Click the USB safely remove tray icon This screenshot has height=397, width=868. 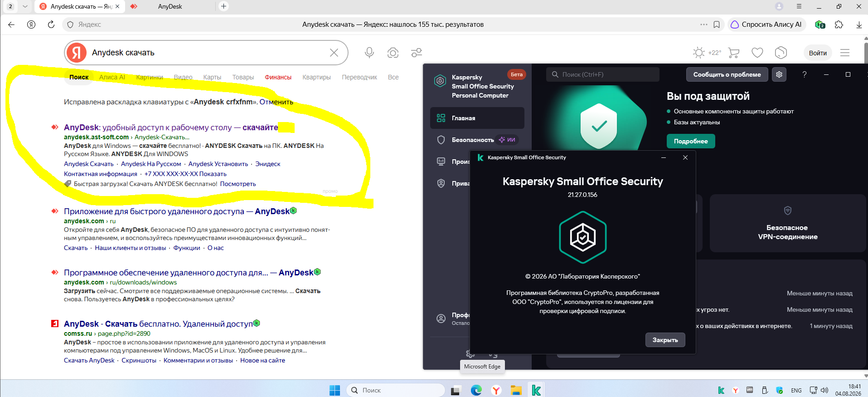[765, 390]
